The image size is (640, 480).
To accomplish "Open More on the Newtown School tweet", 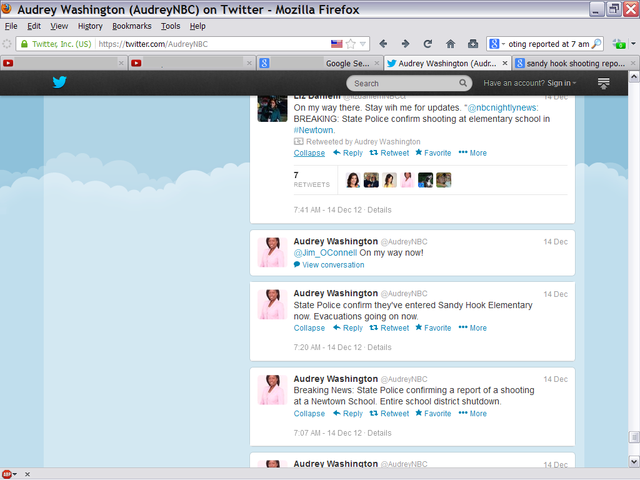I will (473, 413).
